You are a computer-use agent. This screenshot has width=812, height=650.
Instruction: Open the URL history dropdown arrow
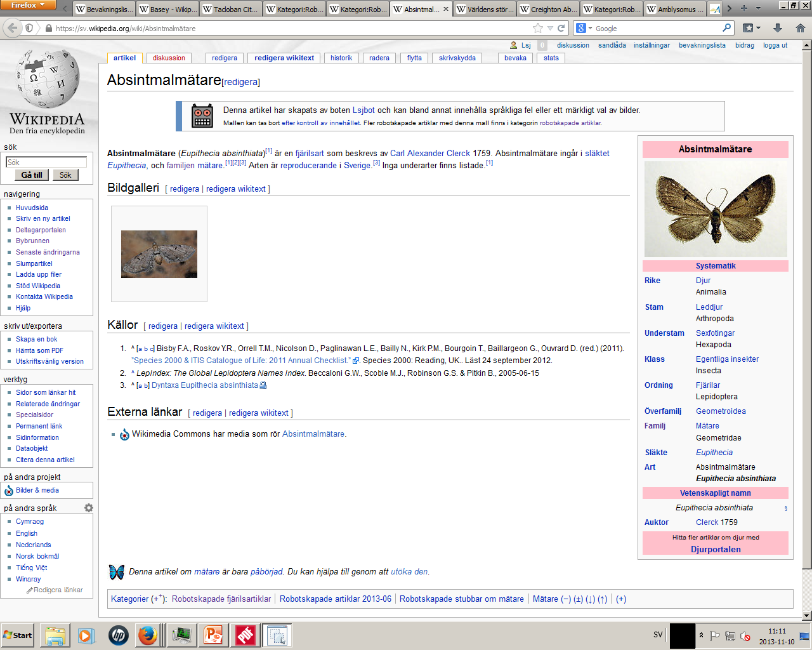(x=550, y=28)
